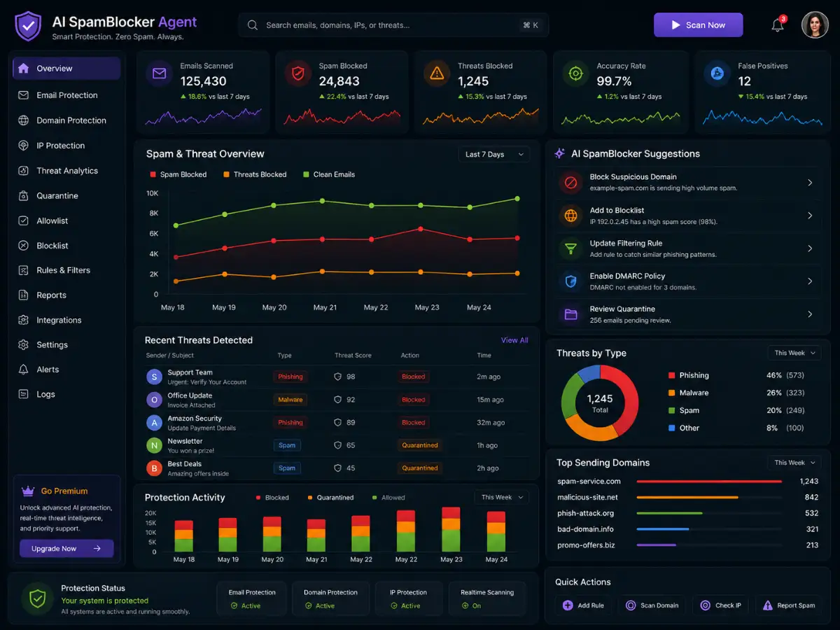The image size is (840, 630).
Task: Toggle the Threats Blocked legend series
Action: pos(255,174)
